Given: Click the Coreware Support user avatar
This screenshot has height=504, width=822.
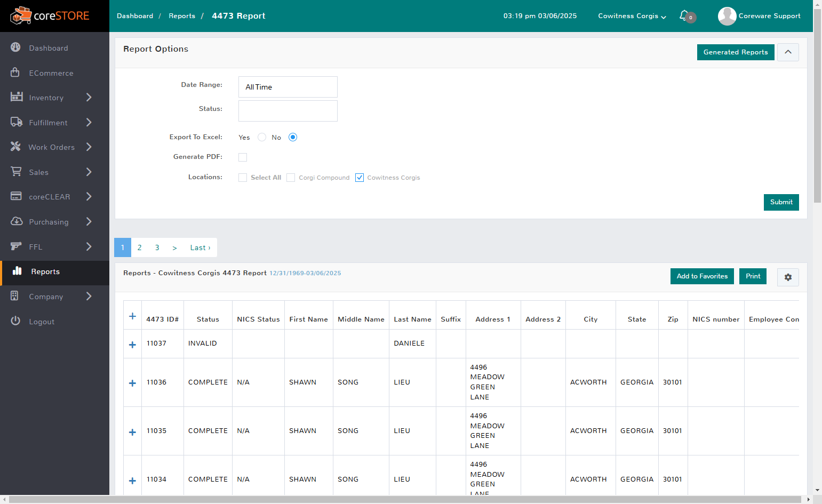Looking at the screenshot, I should pyautogui.click(x=727, y=16).
